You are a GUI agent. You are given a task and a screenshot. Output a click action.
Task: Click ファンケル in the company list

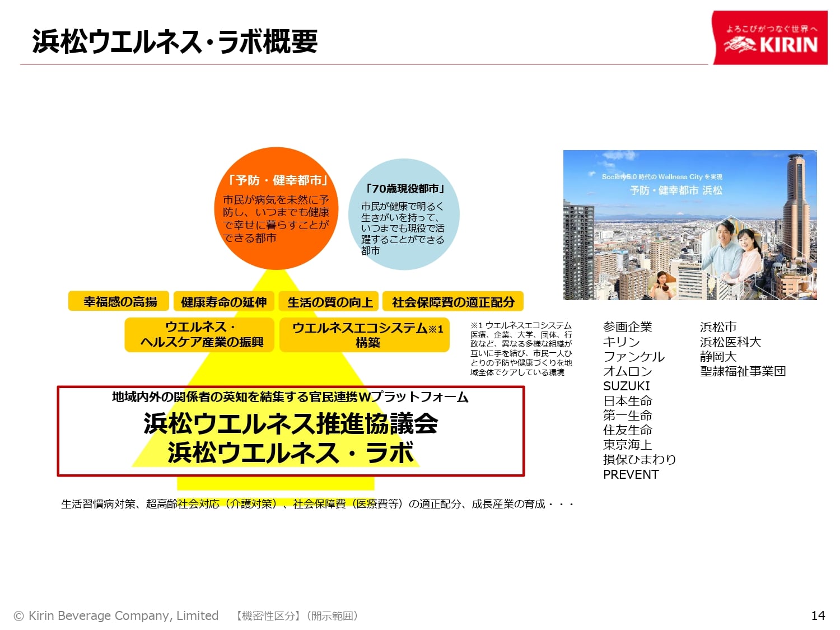(634, 356)
